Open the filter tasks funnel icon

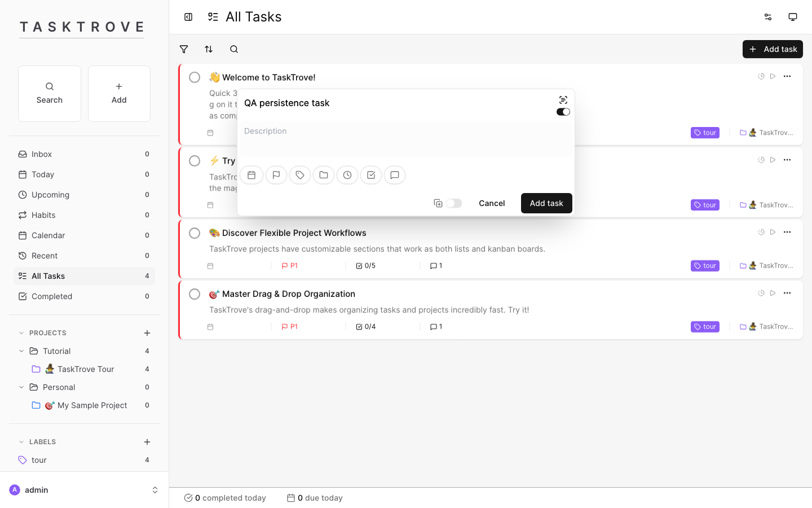tap(184, 49)
